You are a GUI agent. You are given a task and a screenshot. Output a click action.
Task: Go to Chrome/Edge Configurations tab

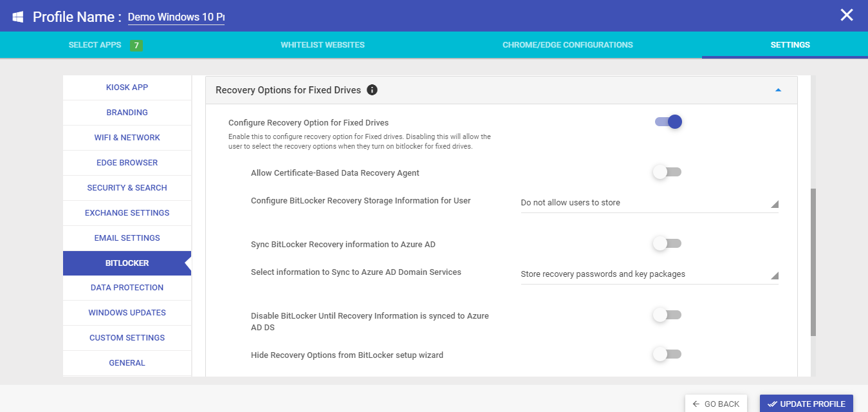click(x=568, y=45)
